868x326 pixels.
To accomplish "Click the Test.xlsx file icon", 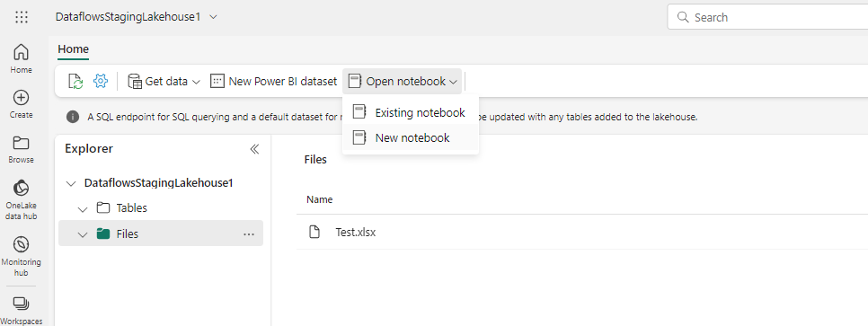I will (x=314, y=232).
